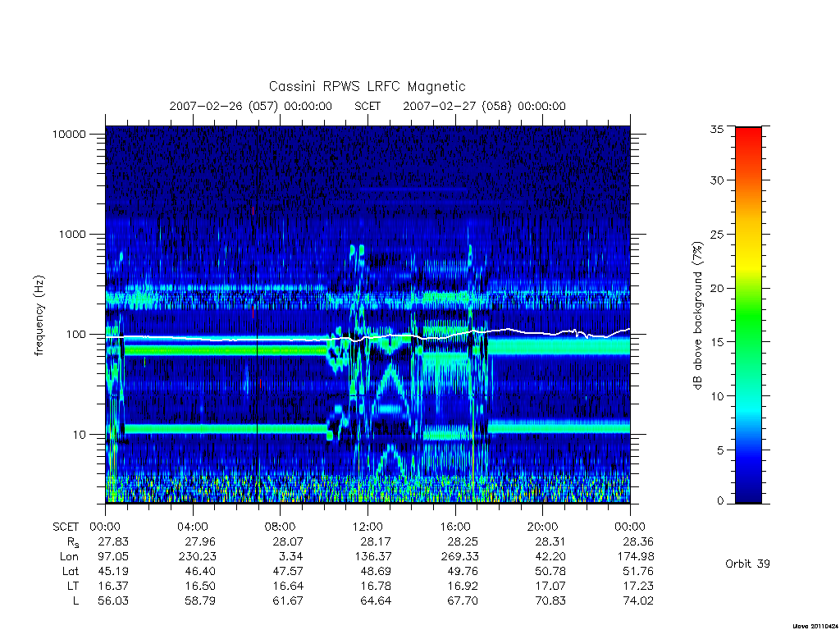The image size is (840, 630).
Task: Click the L value "64.64"
Action: click(376, 601)
